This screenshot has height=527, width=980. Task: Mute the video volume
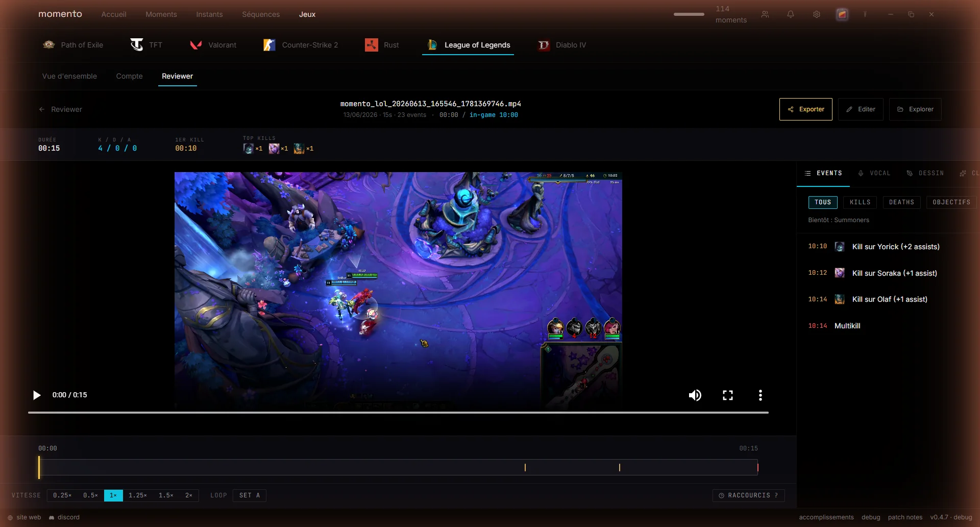click(x=695, y=395)
